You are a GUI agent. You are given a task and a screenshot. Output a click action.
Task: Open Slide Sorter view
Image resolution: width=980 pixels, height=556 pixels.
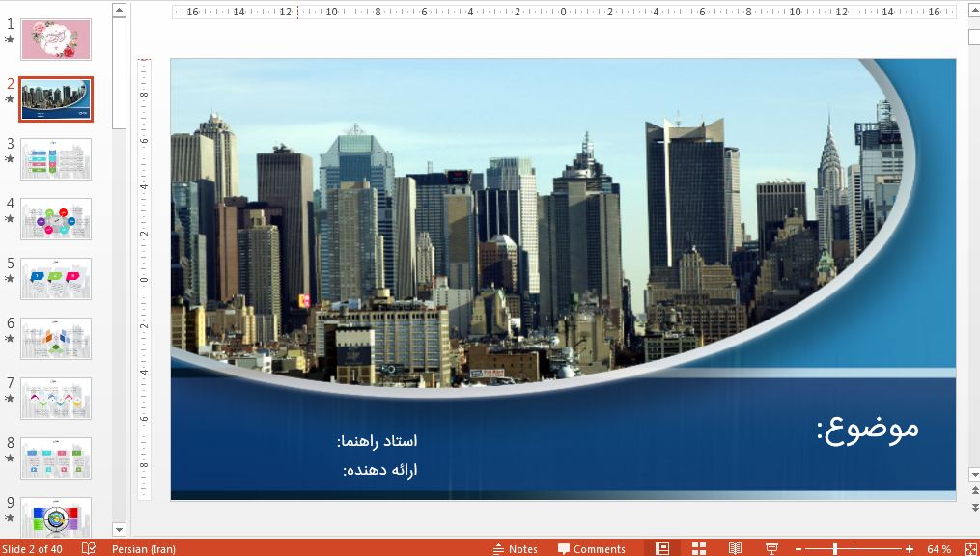699,548
